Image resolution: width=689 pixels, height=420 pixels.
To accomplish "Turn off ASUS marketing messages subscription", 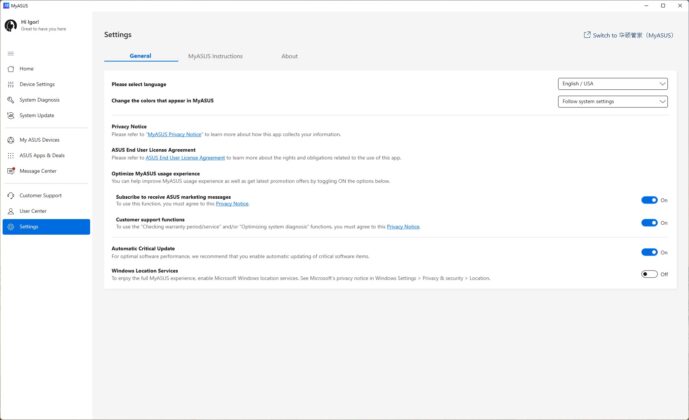I will tap(649, 200).
